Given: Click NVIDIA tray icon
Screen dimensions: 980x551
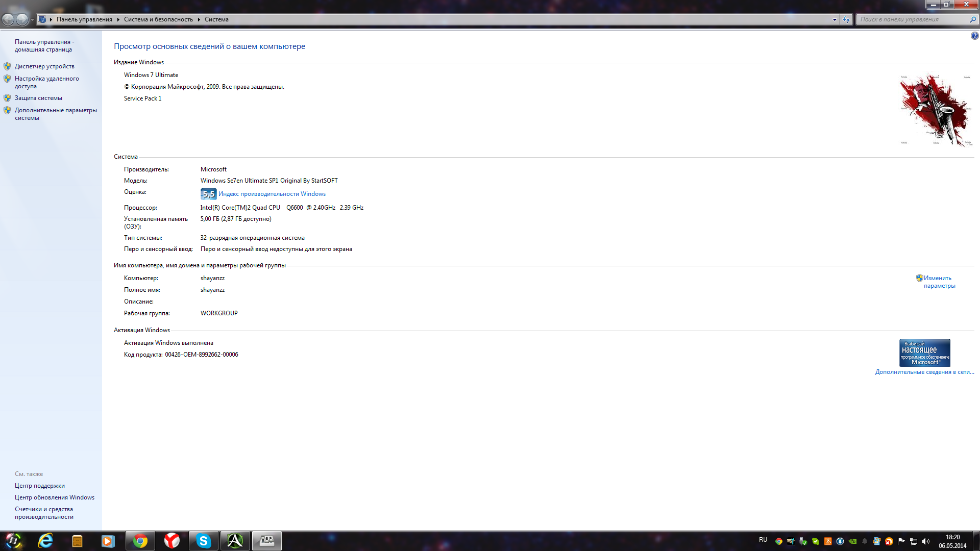Looking at the screenshot, I should coord(852,541).
